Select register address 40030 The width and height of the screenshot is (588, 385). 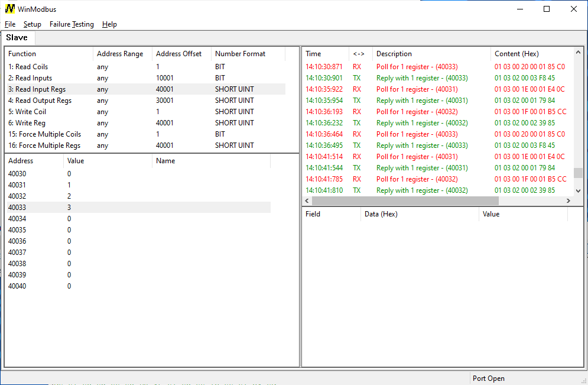[139, 174]
